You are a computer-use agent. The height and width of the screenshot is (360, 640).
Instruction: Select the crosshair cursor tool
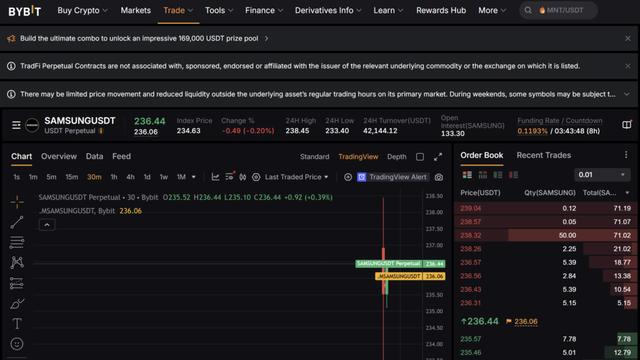tap(17, 202)
